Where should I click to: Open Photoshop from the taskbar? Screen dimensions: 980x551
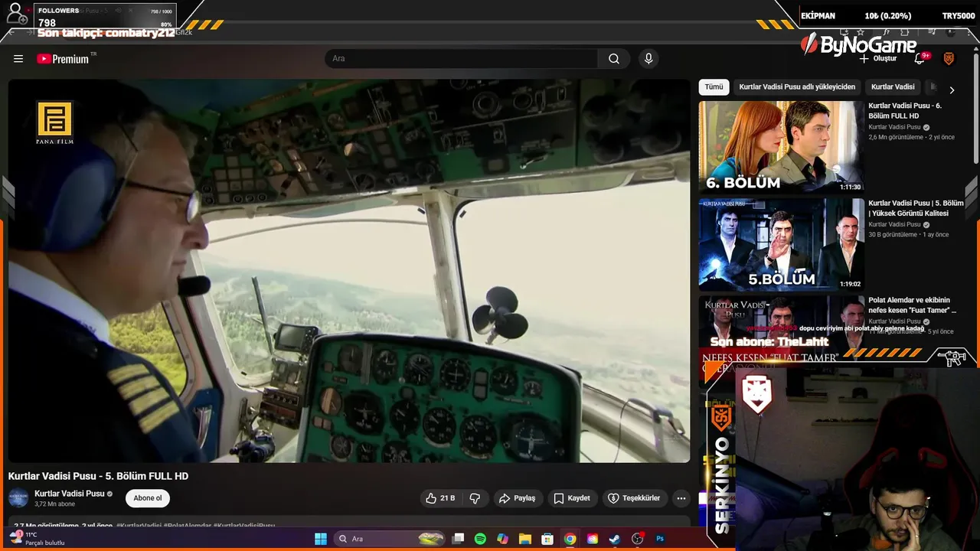[660, 539]
